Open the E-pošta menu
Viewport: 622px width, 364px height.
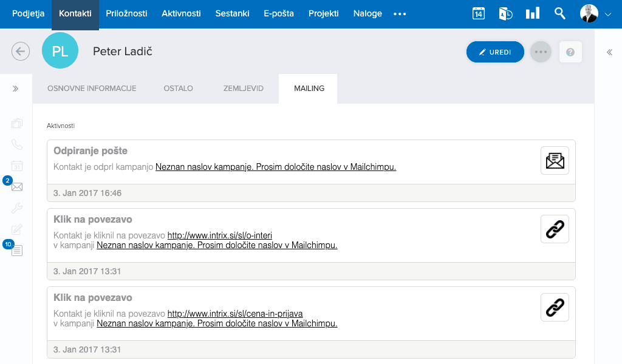click(x=279, y=13)
